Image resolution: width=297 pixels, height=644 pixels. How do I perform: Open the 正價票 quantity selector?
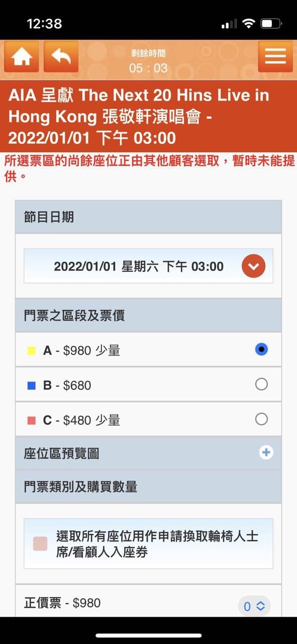[x=254, y=606]
